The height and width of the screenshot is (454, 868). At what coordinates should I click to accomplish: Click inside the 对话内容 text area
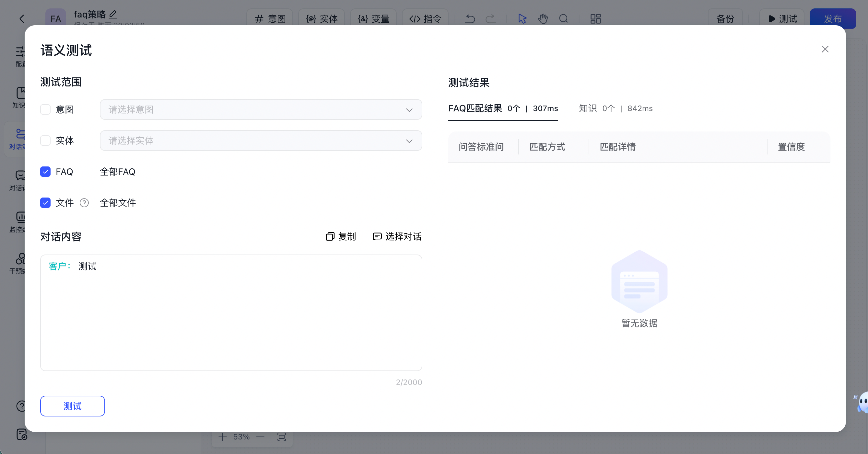click(231, 312)
